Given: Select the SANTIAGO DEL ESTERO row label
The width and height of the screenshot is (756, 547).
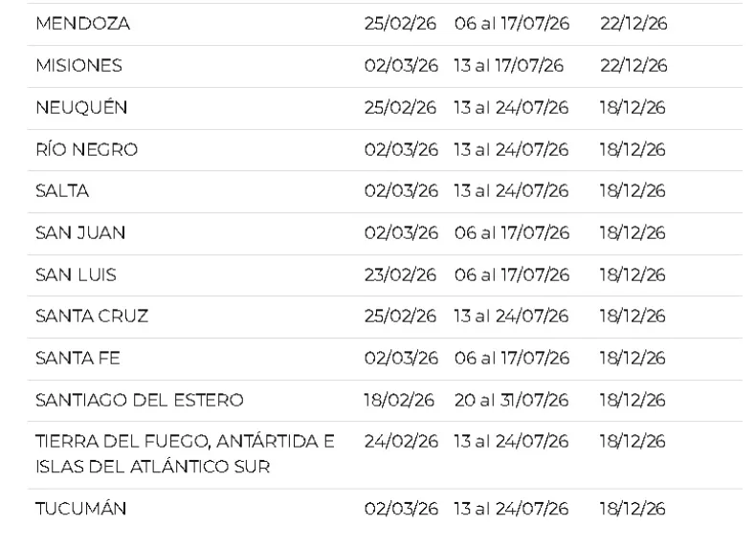Looking at the screenshot, I should point(140,400).
